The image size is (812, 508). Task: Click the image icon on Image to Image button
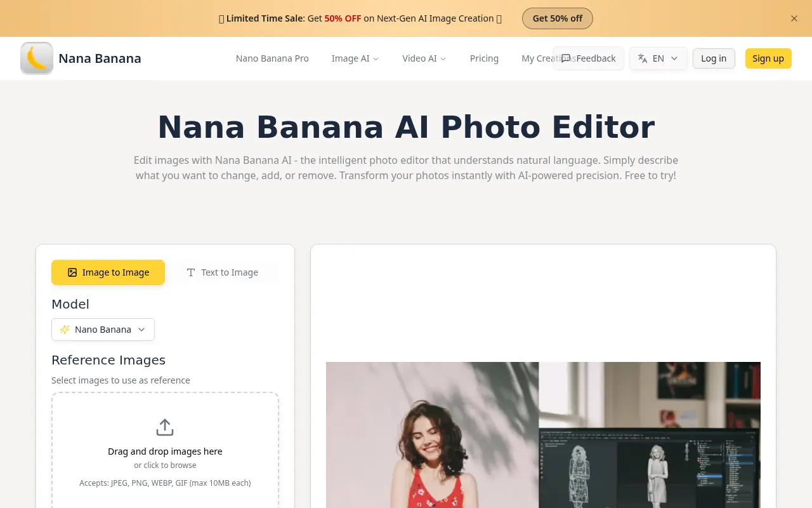(71, 272)
